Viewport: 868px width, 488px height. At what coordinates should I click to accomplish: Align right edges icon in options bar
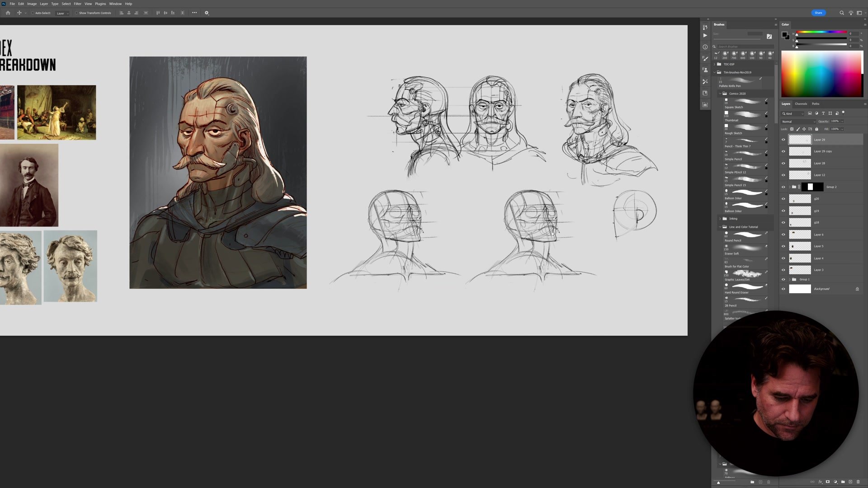pos(137,13)
